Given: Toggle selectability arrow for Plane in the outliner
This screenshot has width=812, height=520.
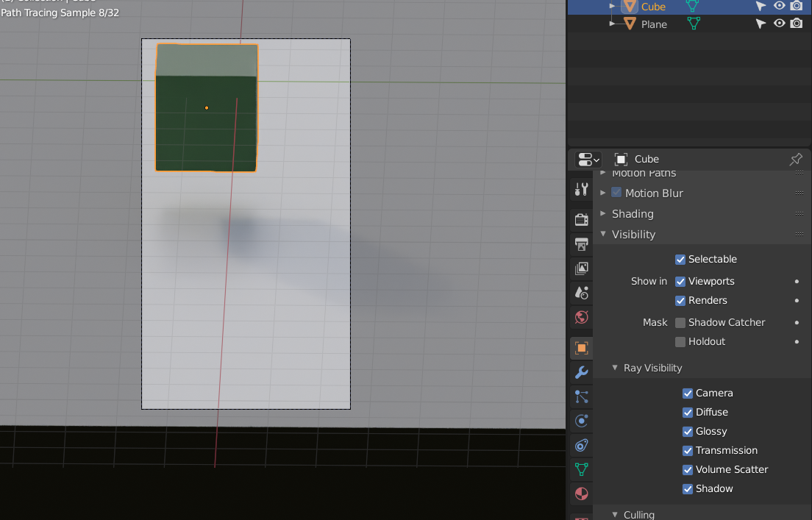Looking at the screenshot, I should 761,24.
